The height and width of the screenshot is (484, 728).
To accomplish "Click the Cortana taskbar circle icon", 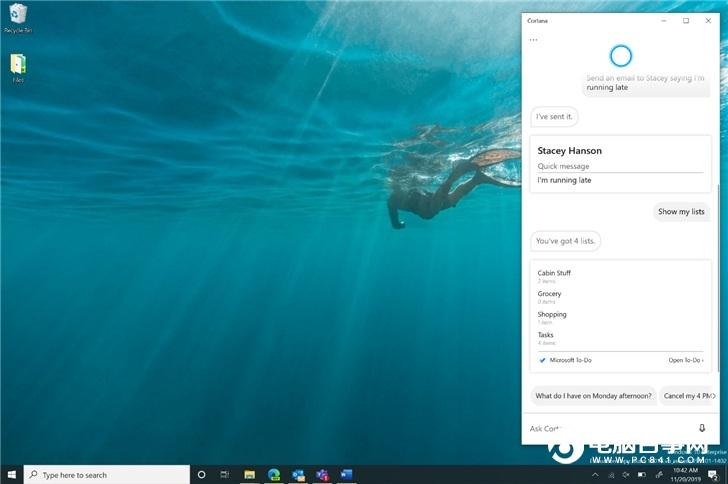I will pyautogui.click(x=202, y=474).
